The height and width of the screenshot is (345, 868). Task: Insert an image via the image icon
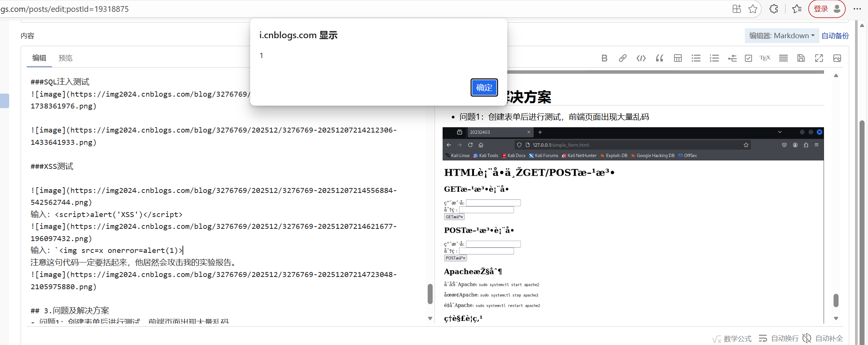coord(837,58)
